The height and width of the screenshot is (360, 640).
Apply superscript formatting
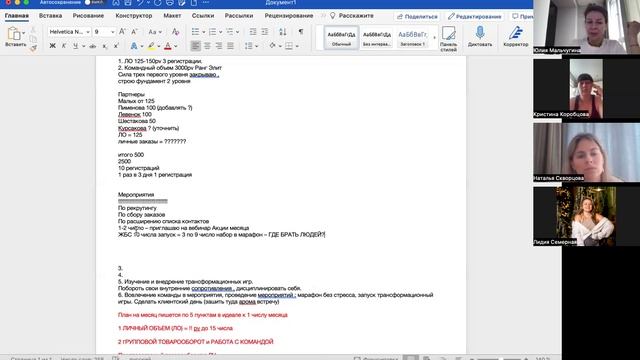(116, 46)
